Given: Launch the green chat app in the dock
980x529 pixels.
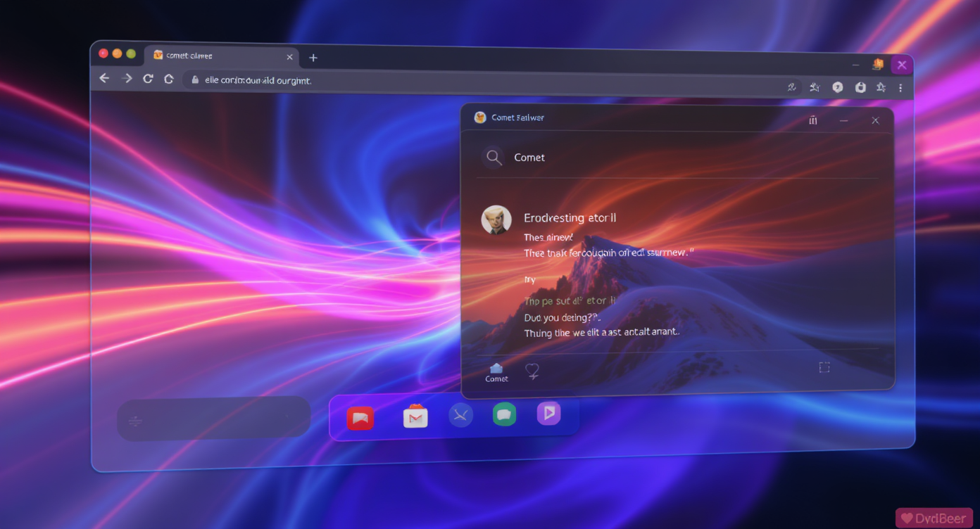Looking at the screenshot, I should point(504,414).
